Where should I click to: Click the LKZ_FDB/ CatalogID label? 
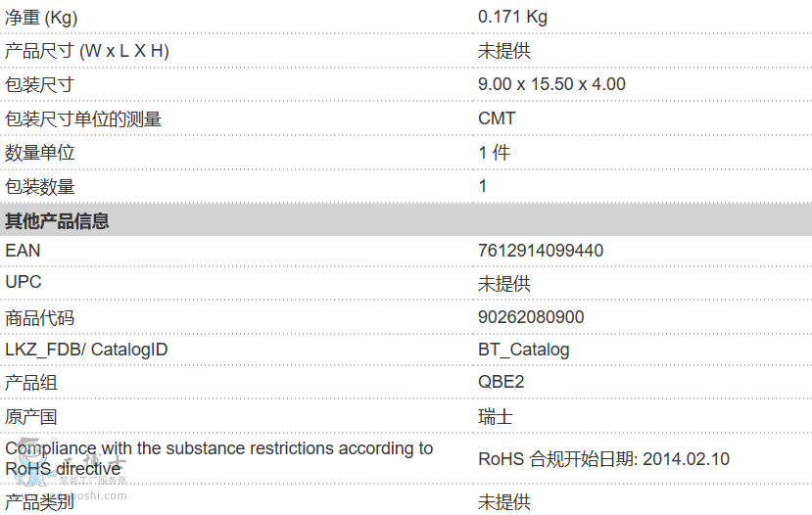(86, 350)
